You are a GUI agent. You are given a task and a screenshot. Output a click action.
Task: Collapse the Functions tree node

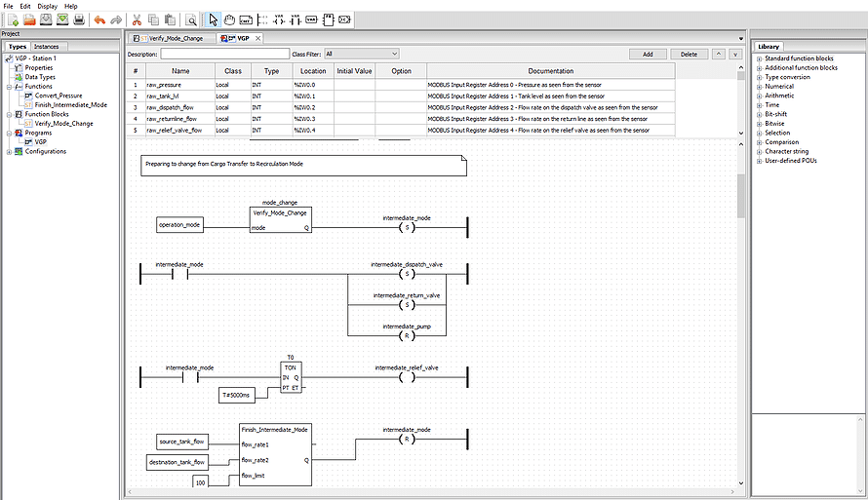coord(10,87)
